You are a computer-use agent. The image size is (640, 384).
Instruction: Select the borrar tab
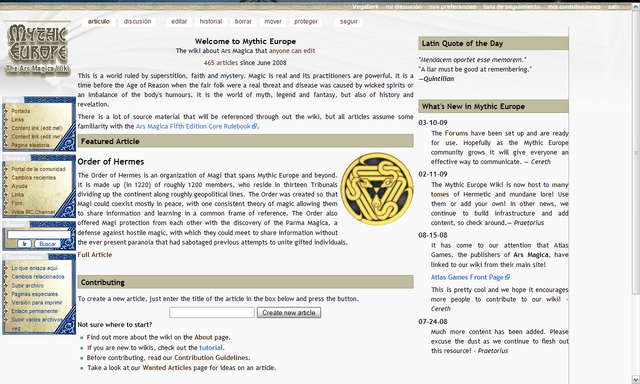click(x=243, y=21)
